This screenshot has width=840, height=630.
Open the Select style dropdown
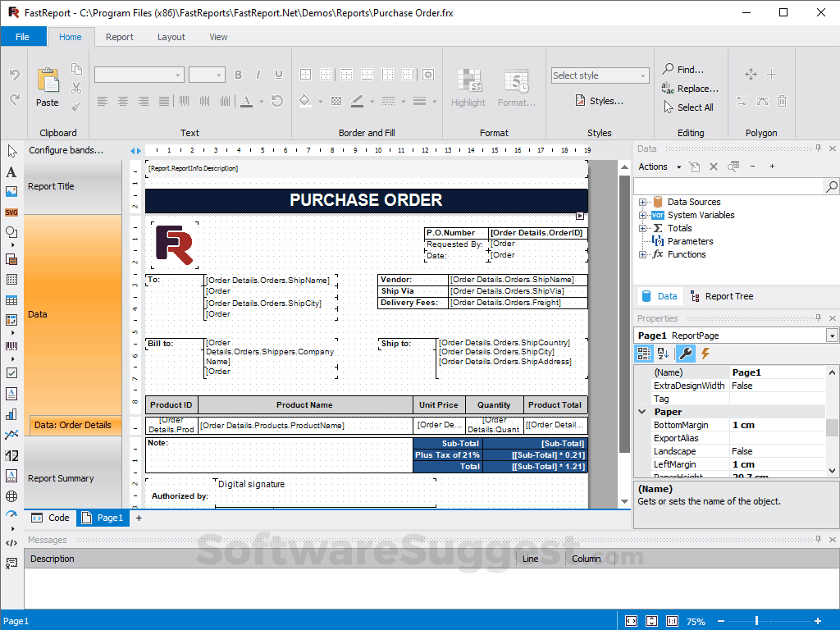click(600, 75)
